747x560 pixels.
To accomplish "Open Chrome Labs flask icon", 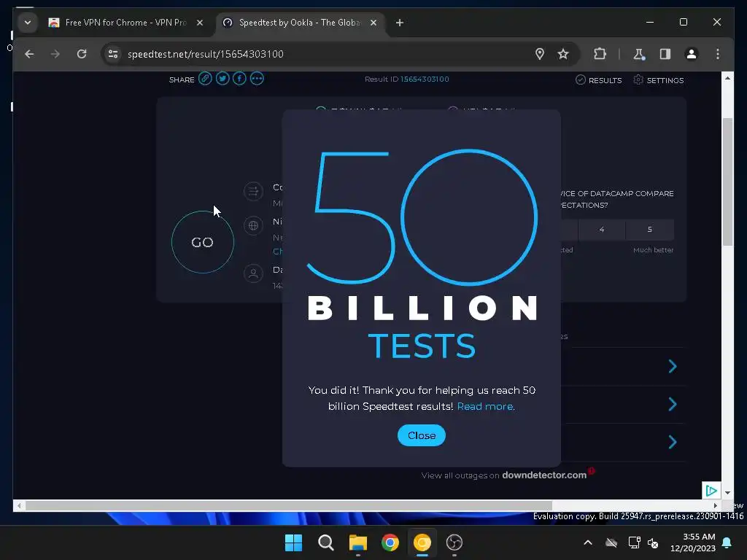I will (639, 54).
